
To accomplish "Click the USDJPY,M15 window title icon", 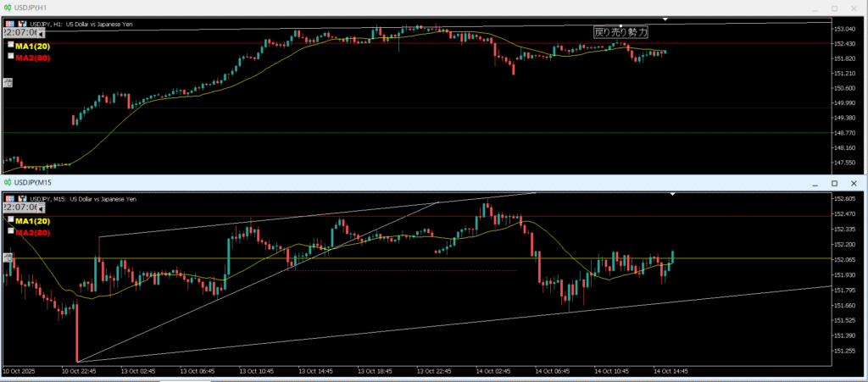I will click(8, 182).
